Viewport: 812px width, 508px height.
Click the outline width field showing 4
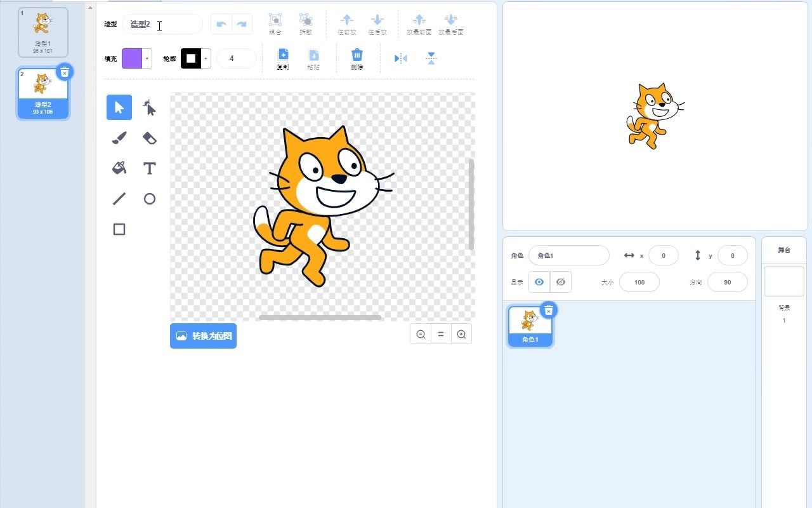tap(237, 58)
